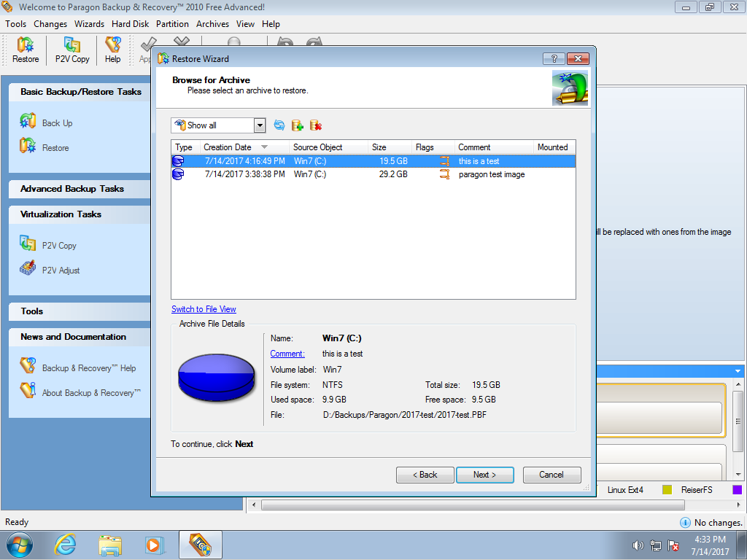The height and width of the screenshot is (560, 747).
Task: Click the P2V Adjust sidebar icon
Action: [x=28, y=270]
